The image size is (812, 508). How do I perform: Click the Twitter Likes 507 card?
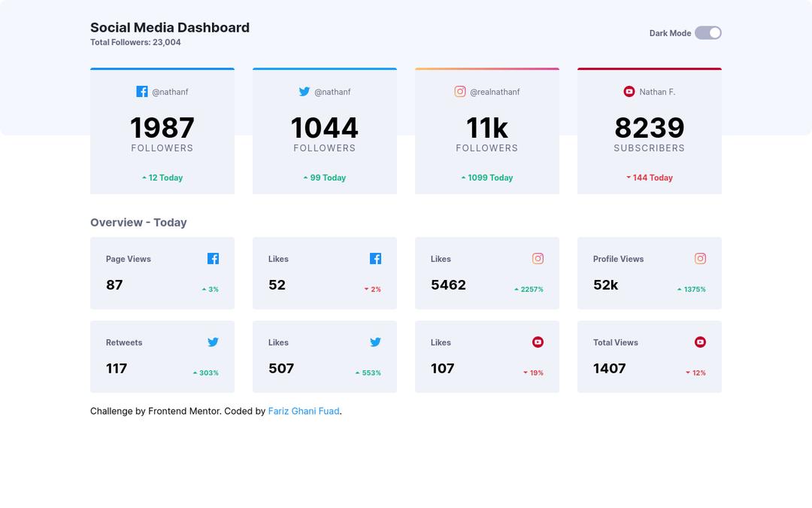tap(325, 357)
